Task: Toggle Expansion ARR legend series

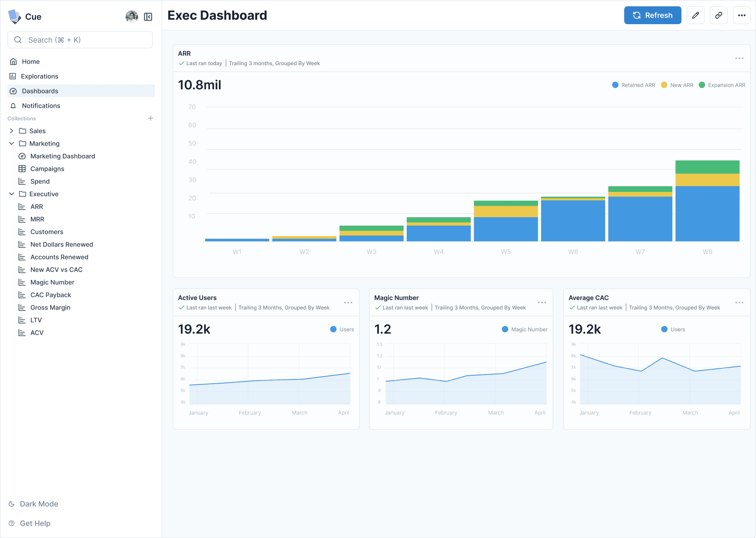Action: [x=722, y=85]
